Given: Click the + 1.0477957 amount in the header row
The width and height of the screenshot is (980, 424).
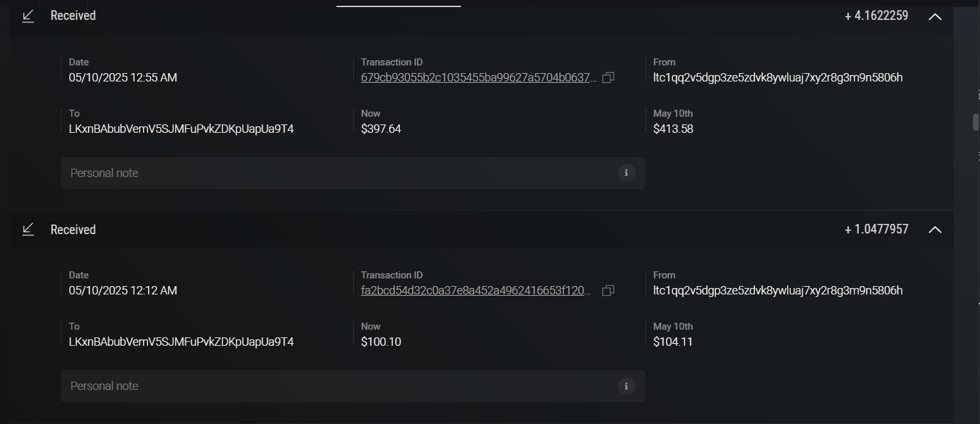Looking at the screenshot, I should click(x=876, y=230).
